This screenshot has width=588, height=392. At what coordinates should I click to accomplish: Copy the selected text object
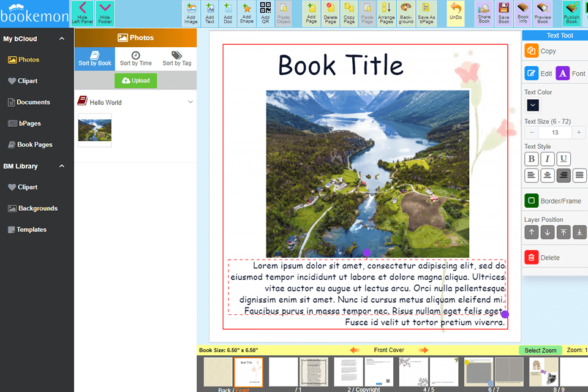pos(532,51)
